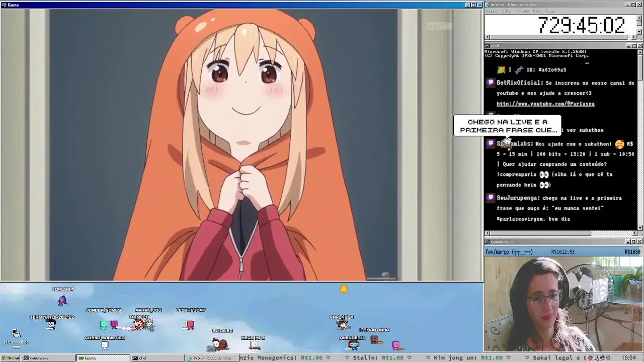Click the Game window title bar icon
Screen dimensions: 644x362
4,5
